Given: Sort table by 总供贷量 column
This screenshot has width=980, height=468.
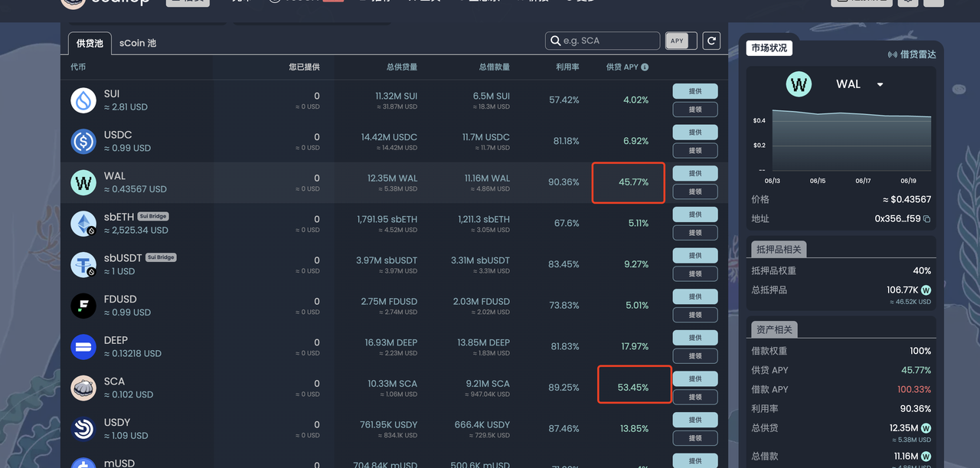Looking at the screenshot, I should (401, 67).
